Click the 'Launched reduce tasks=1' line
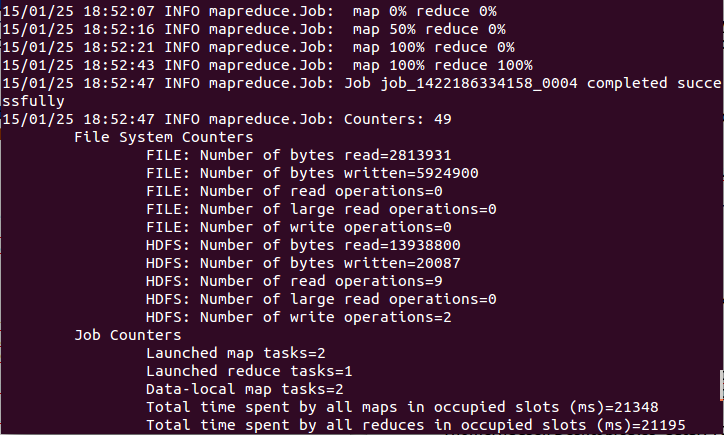The height and width of the screenshot is (435, 724). point(249,371)
